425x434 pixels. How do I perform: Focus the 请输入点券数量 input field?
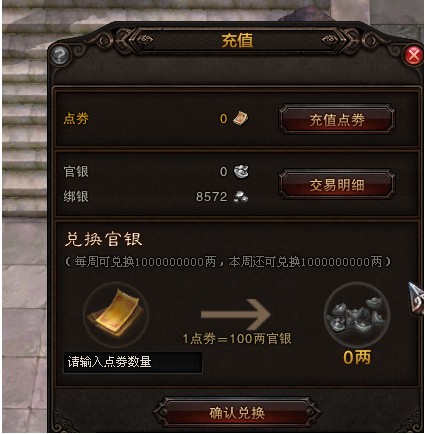click(133, 362)
